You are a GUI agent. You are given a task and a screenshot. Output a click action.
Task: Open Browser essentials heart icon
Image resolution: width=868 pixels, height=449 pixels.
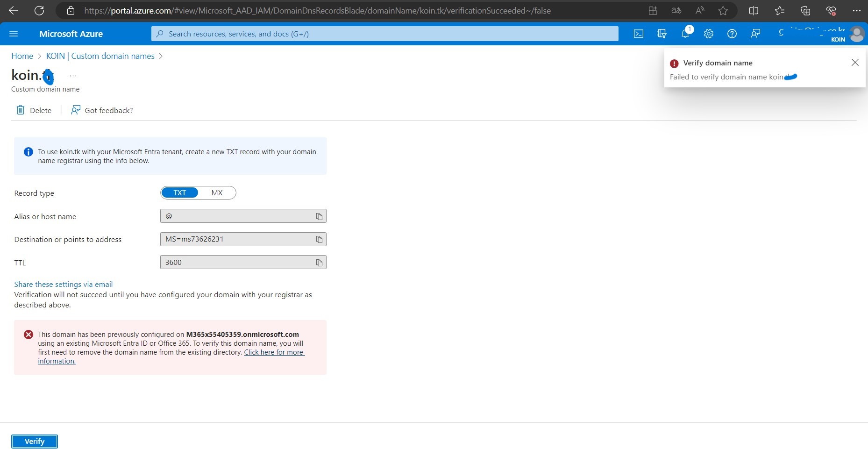pyautogui.click(x=831, y=10)
